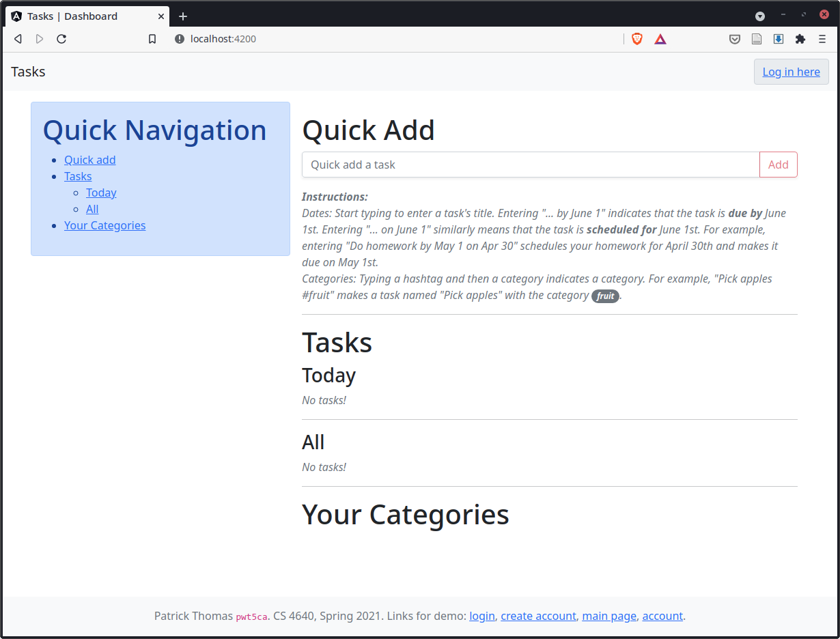Click the browser back arrow

coord(18,39)
